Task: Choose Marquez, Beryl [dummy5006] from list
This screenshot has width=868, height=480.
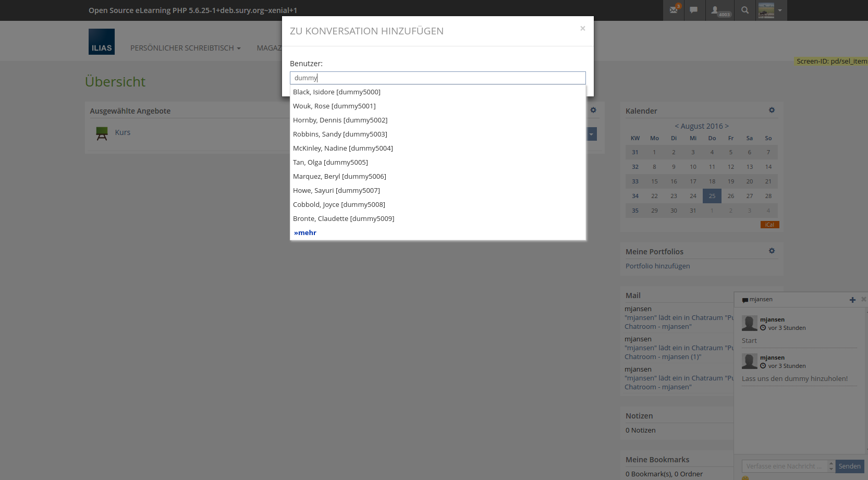Action: coord(339,176)
